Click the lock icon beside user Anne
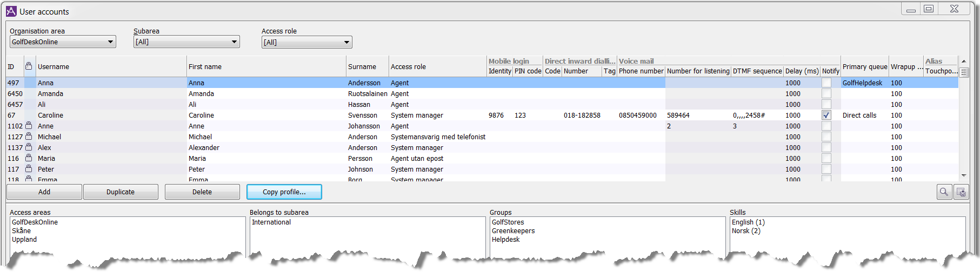Screen dimensions: 980x272 (29, 126)
